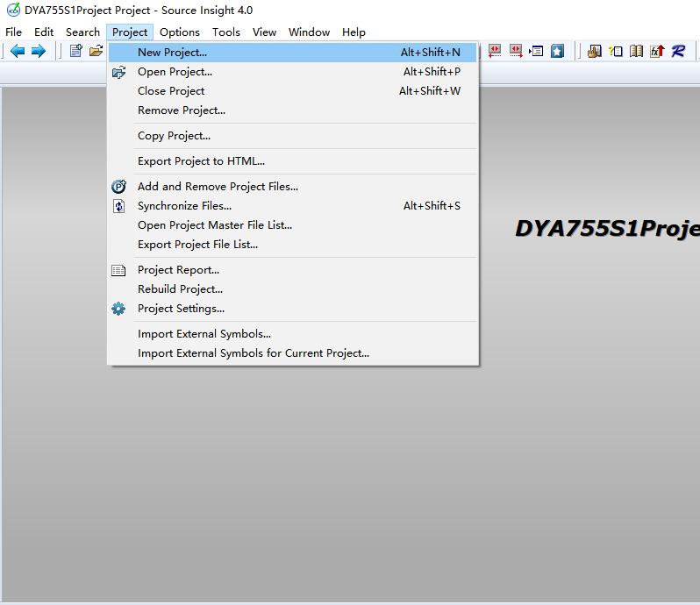Choose Project Report... menu entry
Viewport: 700px width, 605px height.
pyautogui.click(x=292, y=270)
